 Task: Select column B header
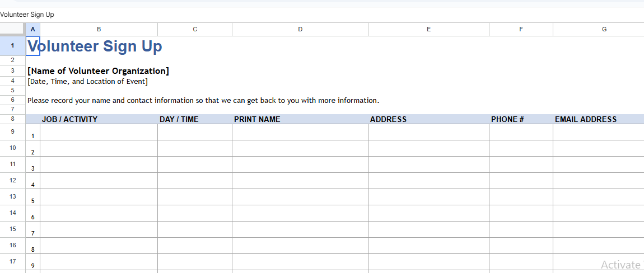tap(99, 29)
